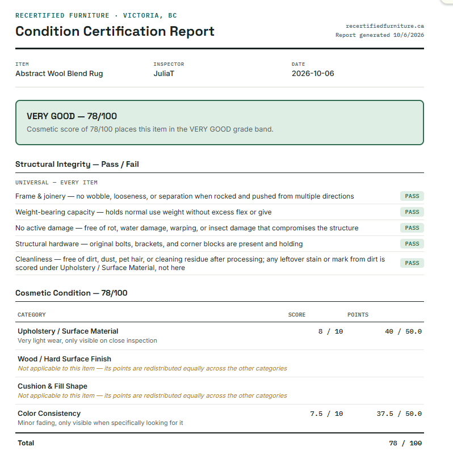This screenshot has height=476, width=453.
Task: Click the PASS badge for No active damage
Action: (x=412, y=228)
